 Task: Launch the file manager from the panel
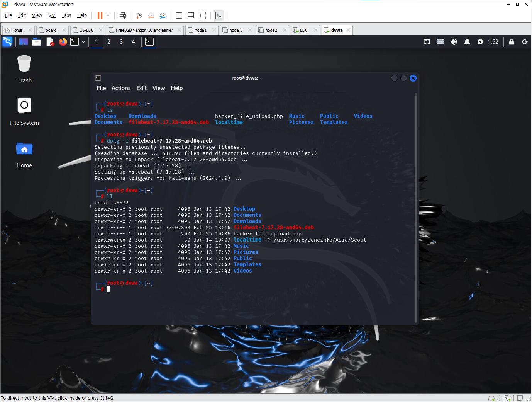[x=37, y=42]
